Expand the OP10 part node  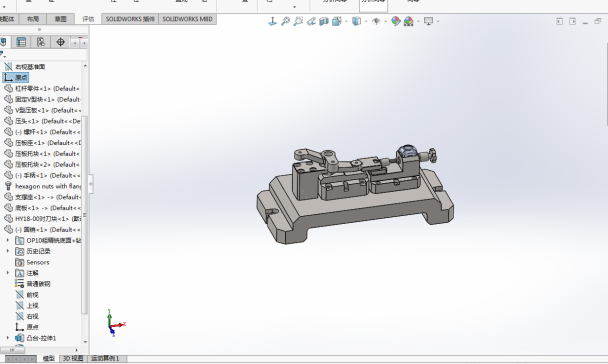[7, 240]
